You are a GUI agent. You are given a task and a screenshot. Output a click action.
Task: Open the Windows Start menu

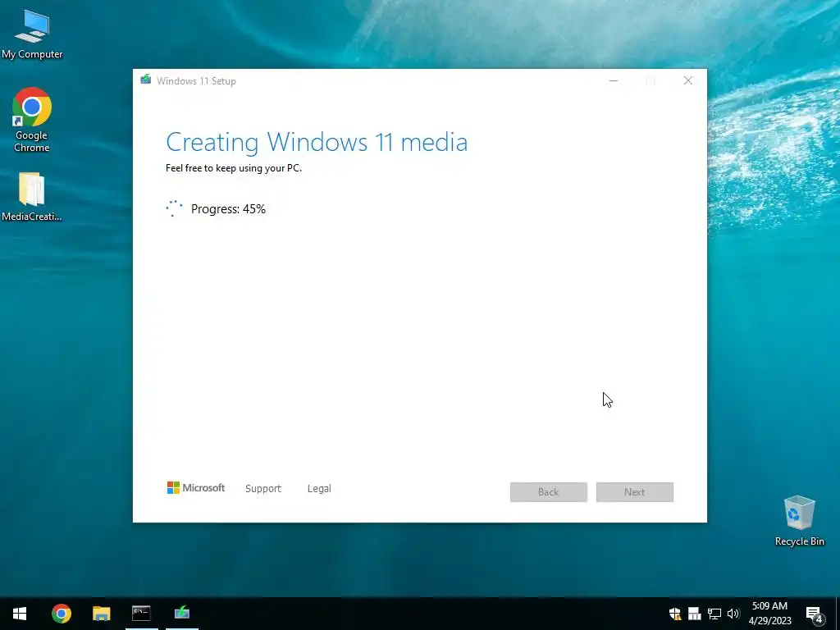pyautogui.click(x=20, y=614)
